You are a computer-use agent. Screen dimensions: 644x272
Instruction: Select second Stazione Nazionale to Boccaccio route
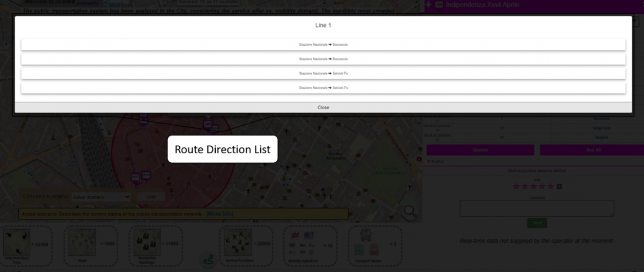(323, 59)
